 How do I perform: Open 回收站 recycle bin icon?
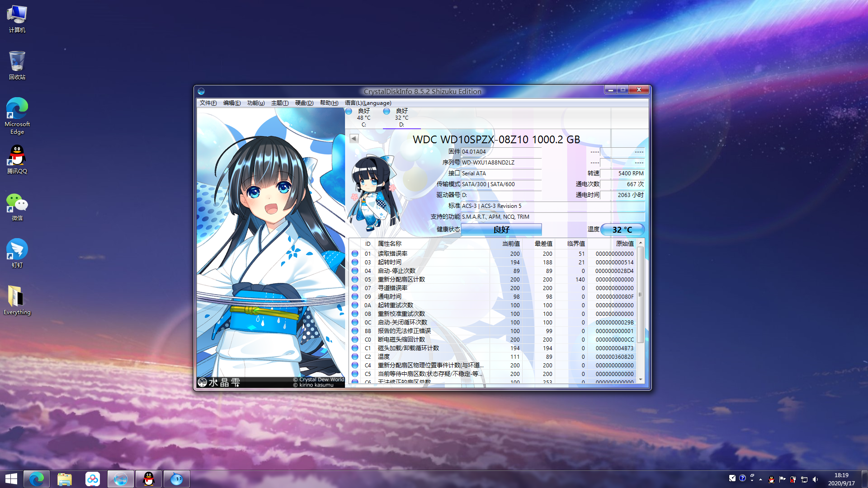(x=17, y=66)
